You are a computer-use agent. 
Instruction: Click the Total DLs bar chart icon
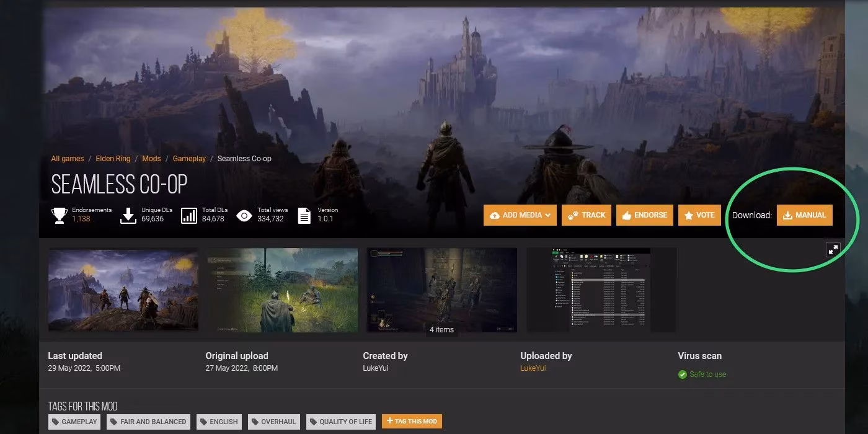[x=189, y=215]
